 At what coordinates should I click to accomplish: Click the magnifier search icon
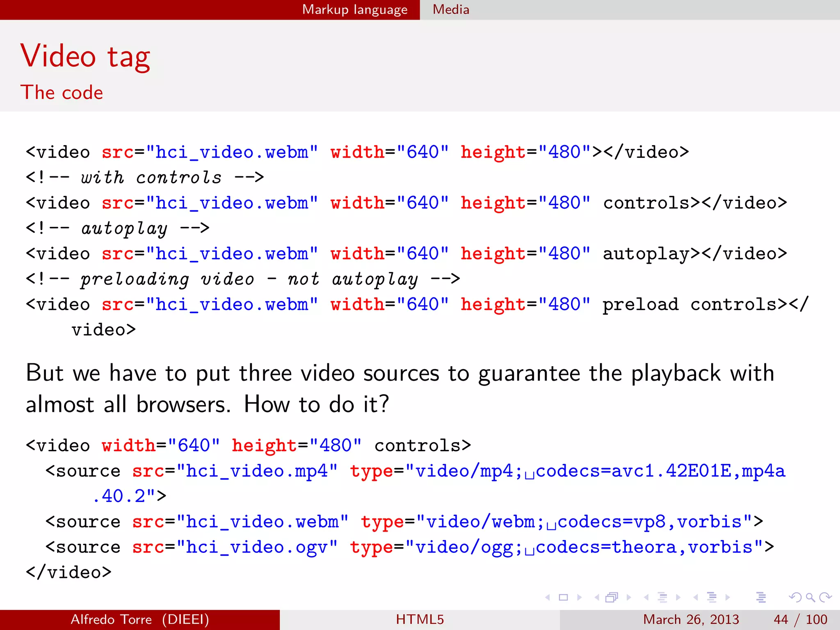(x=810, y=598)
